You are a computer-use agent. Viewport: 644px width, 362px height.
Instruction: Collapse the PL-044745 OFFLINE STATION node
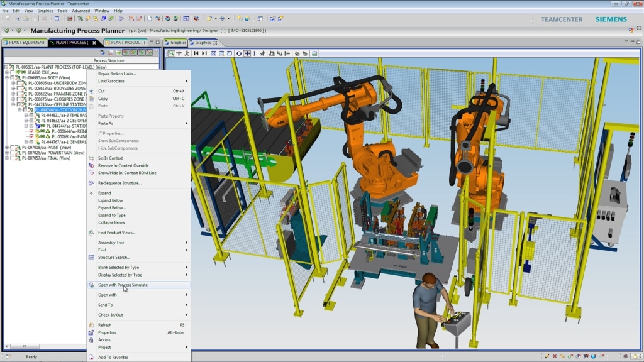click(13, 104)
